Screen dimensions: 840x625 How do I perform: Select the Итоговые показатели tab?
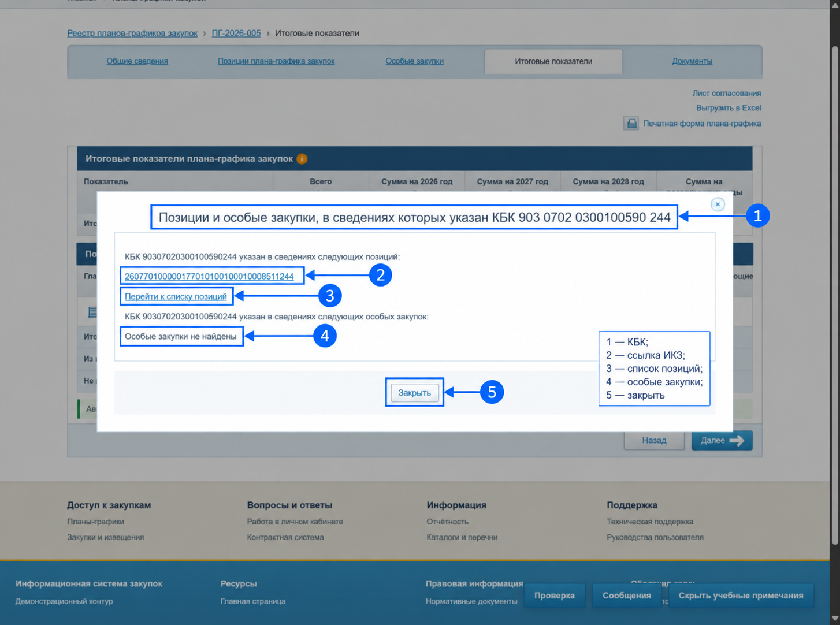(553, 61)
